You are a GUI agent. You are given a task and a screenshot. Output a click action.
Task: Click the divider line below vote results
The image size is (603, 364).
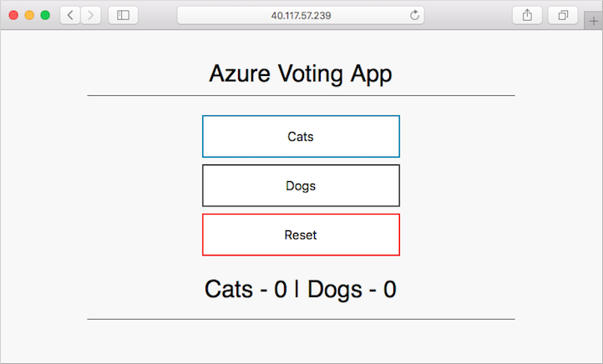[301, 319]
